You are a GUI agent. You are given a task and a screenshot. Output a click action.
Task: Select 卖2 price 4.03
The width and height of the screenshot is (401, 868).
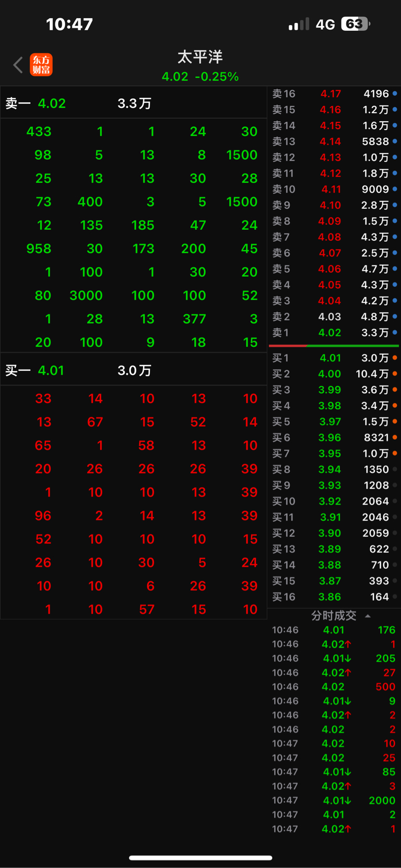click(x=329, y=316)
